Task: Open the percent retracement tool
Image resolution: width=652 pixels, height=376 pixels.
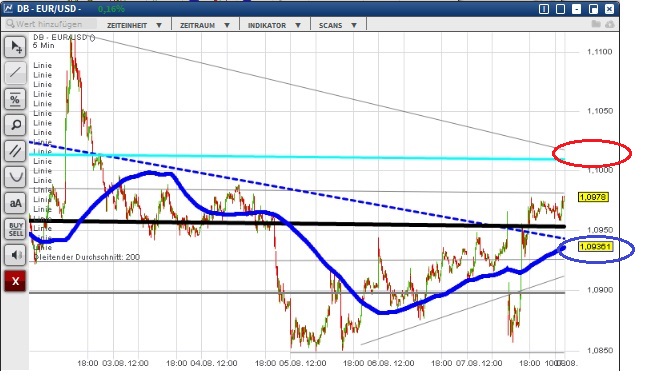Action: tap(15, 99)
